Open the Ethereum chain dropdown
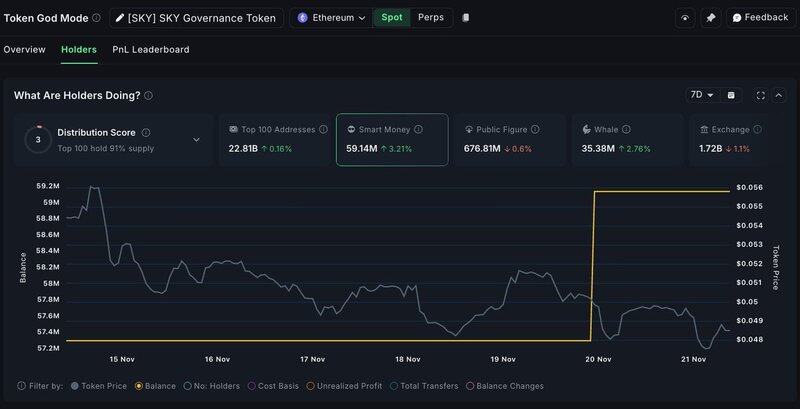 [x=331, y=18]
